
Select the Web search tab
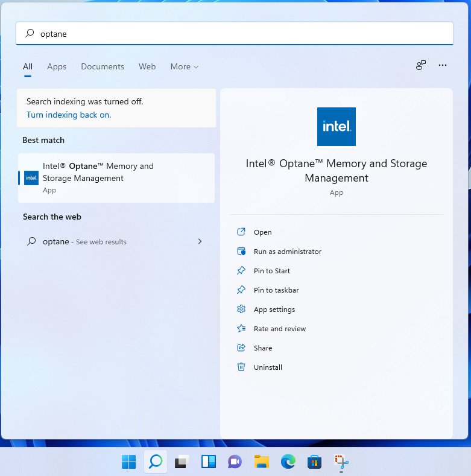point(147,67)
